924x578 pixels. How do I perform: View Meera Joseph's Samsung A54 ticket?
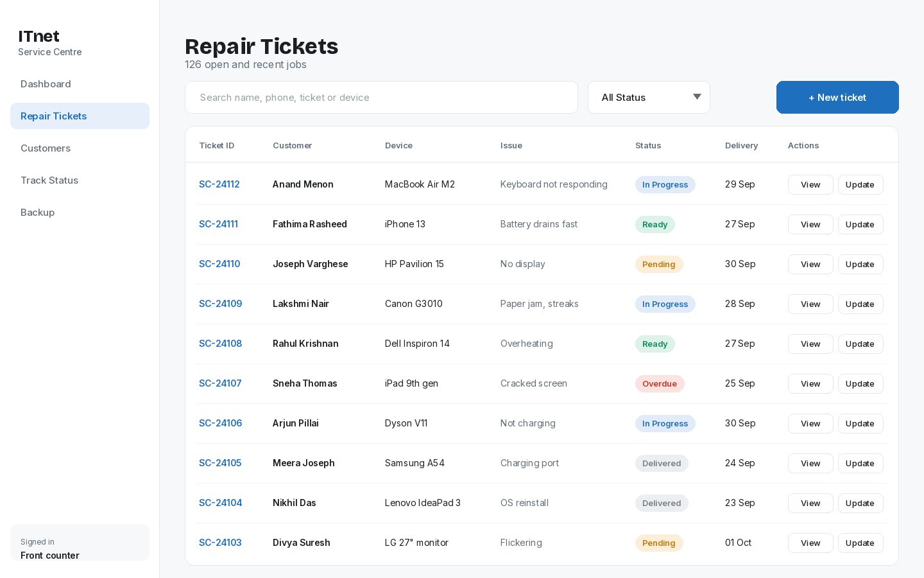coord(810,463)
